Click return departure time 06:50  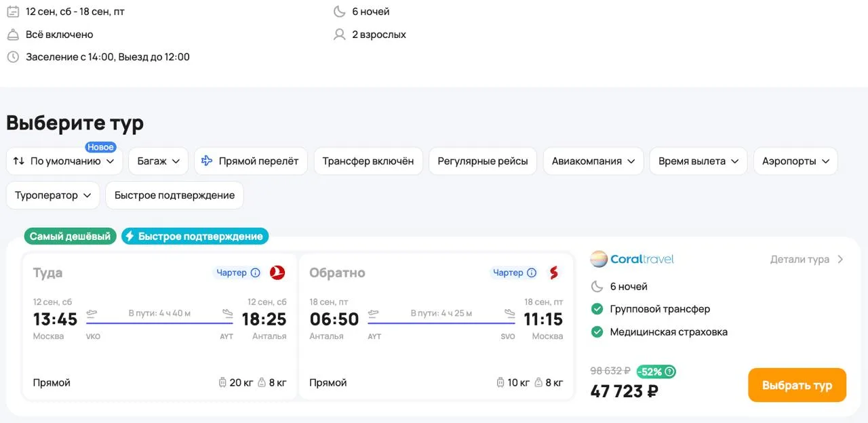tap(334, 319)
